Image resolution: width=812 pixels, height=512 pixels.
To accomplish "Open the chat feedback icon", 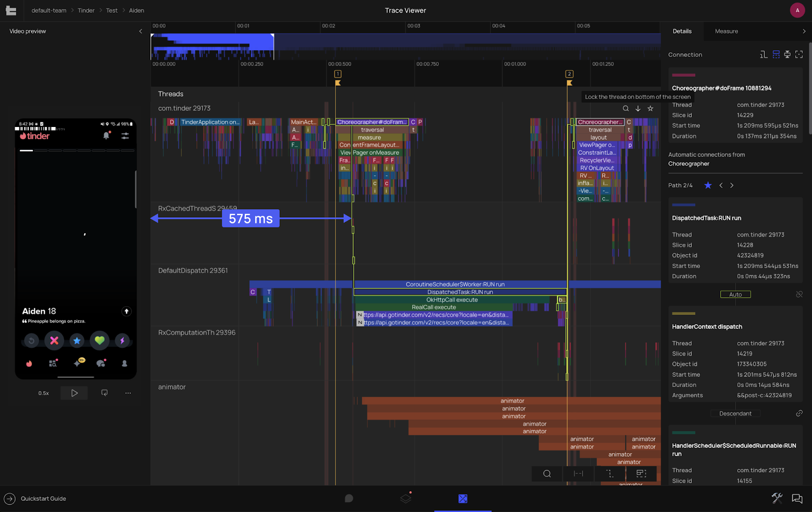I will 797,499.
